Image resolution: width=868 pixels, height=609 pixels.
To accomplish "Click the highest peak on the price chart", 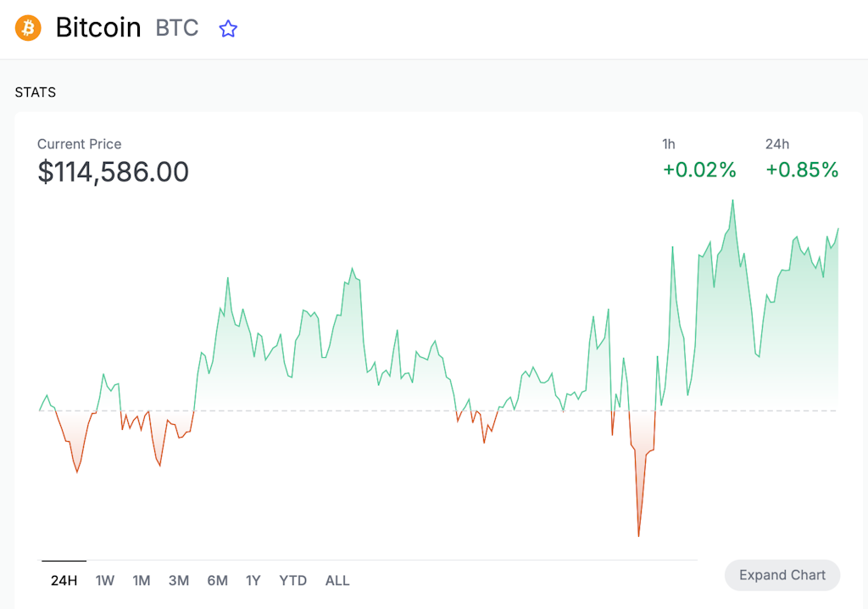I will pyautogui.click(x=733, y=201).
